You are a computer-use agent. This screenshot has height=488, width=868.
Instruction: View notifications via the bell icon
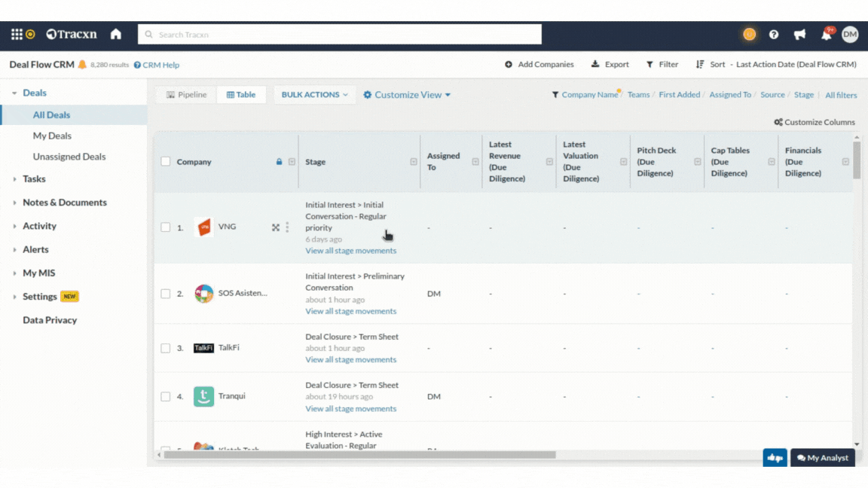[827, 35]
